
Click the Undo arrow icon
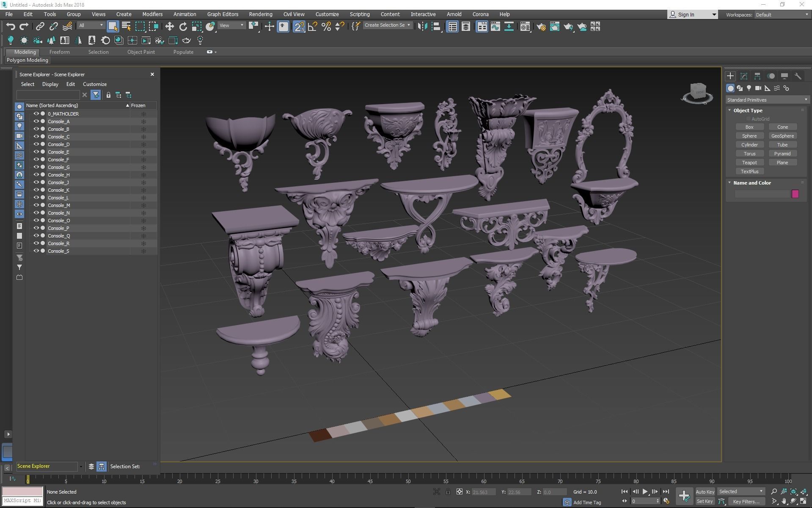click(x=11, y=27)
